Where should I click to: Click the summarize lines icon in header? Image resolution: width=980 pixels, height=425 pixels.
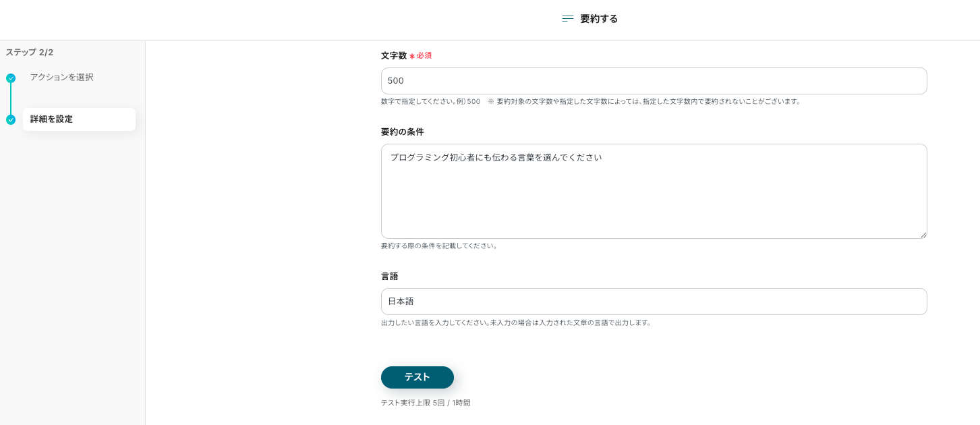[567, 19]
